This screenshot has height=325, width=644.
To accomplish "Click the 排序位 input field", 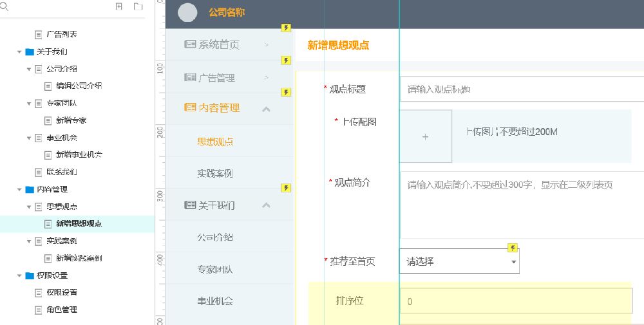I will pos(516,301).
